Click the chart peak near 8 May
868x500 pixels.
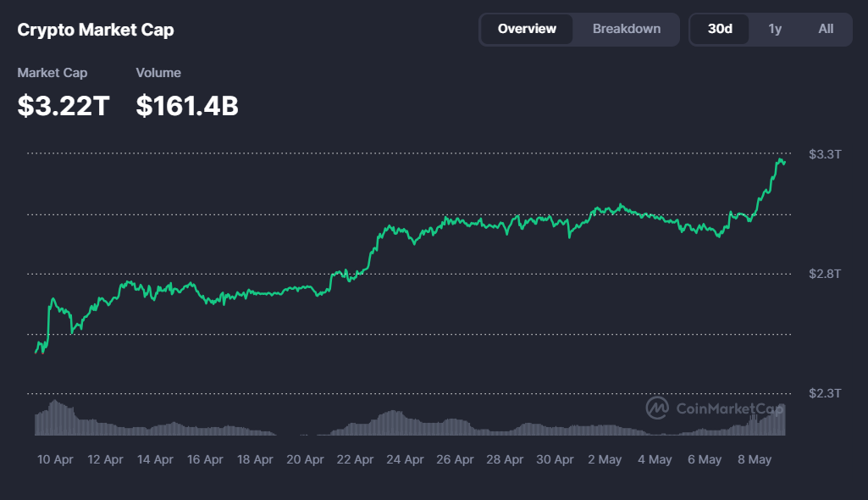click(781, 159)
